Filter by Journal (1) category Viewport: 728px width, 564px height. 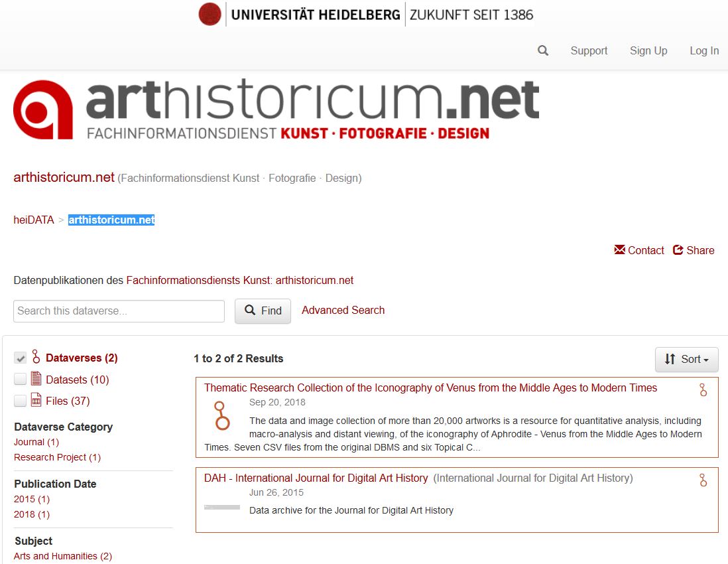click(x=36, y=442)
